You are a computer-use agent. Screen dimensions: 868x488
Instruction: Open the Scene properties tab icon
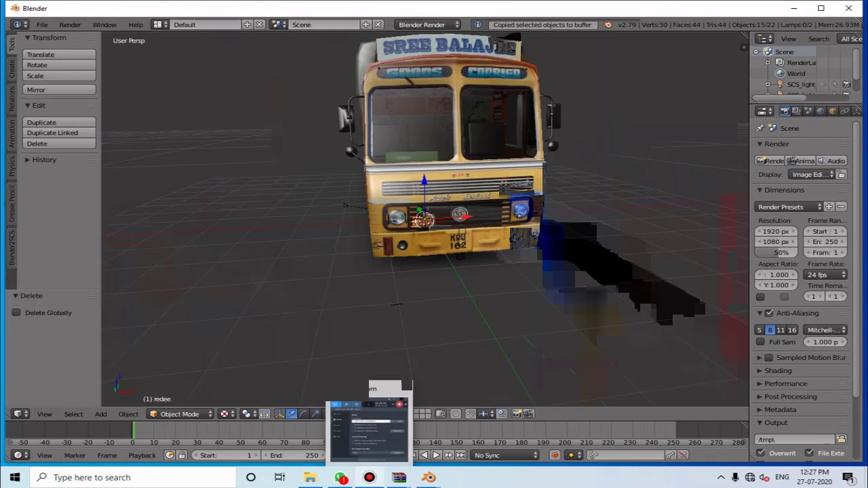tap(808, 111)
